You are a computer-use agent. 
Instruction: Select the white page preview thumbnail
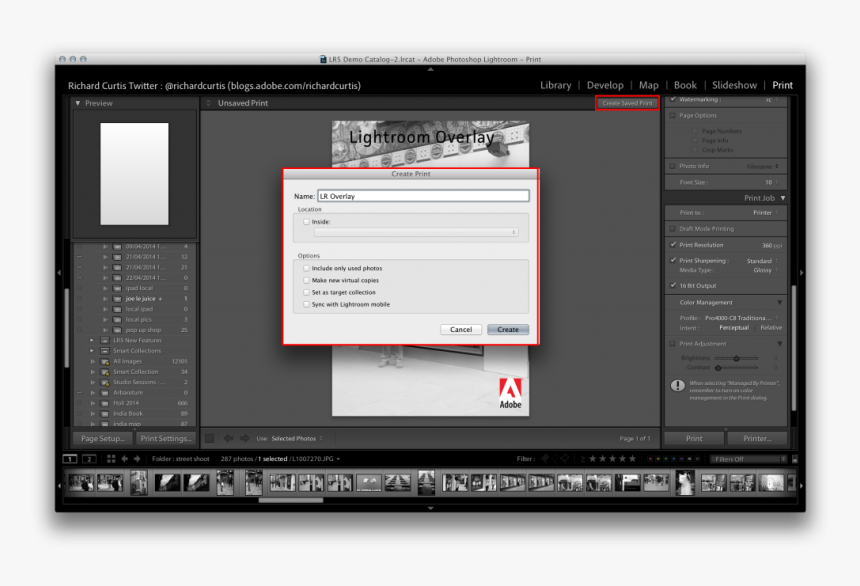134,173
